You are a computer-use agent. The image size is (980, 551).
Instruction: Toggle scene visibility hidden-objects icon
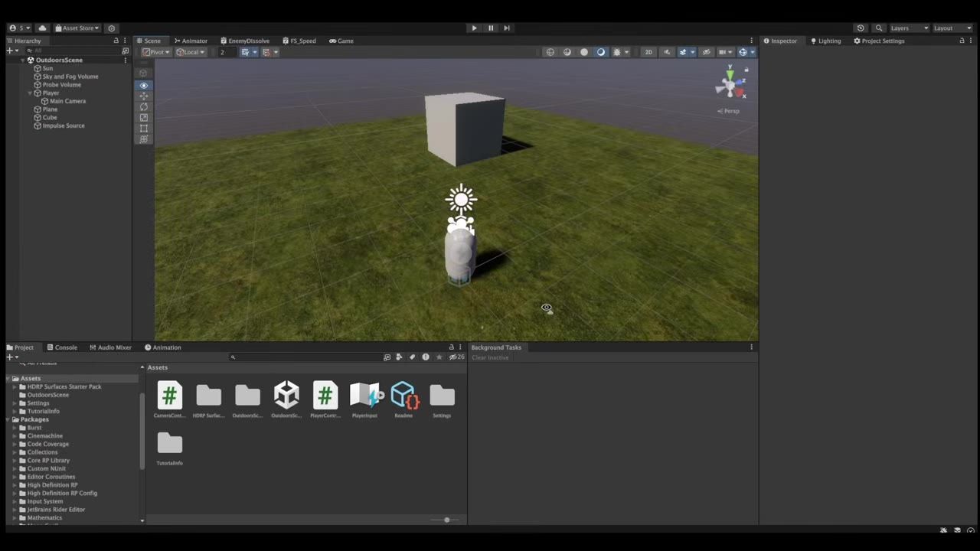point(707,52)
